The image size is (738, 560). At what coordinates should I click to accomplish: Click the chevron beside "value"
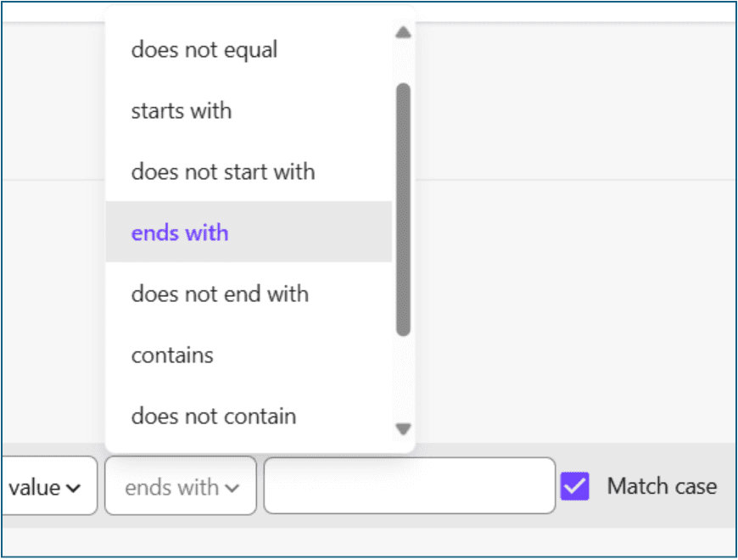pyautogui.click(x=74, y=488)
